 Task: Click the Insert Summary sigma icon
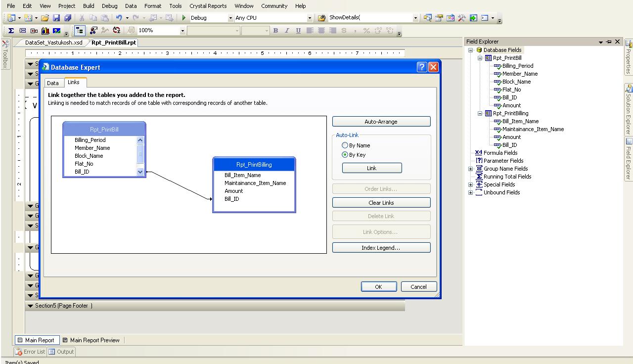point(11,30)
